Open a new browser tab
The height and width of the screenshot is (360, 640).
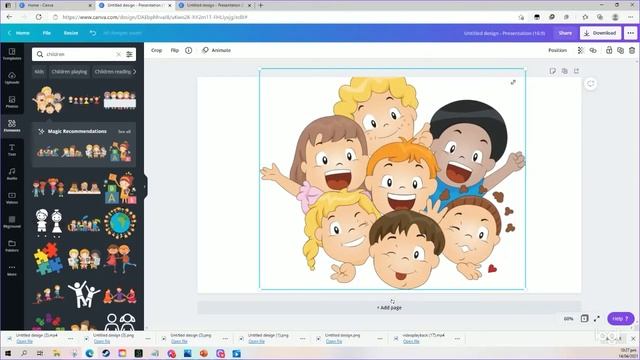coord(261,5)
